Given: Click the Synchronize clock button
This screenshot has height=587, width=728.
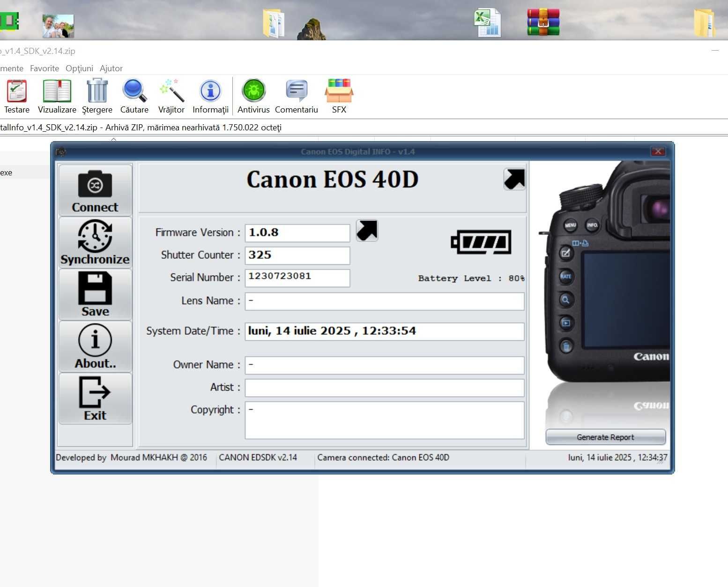Looking at the screenshot, I should (95, 242).
